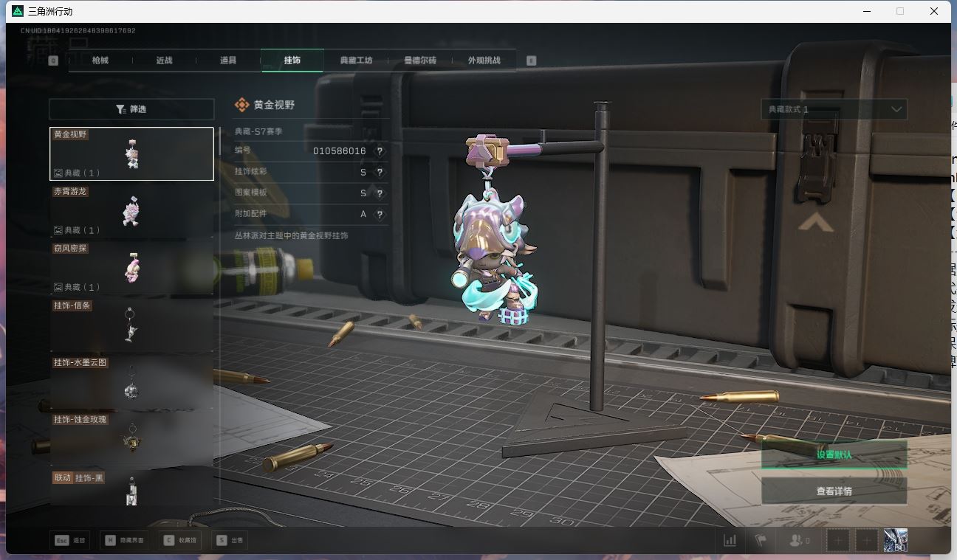Click the 设置默认 button
Viewport: 957px width, 560px height.
834,454
